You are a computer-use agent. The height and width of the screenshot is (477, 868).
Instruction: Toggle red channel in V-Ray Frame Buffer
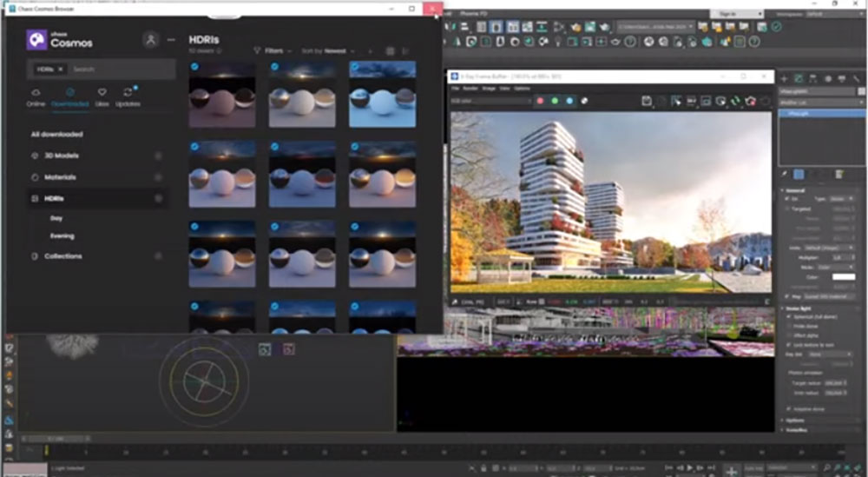pos(540,101)
